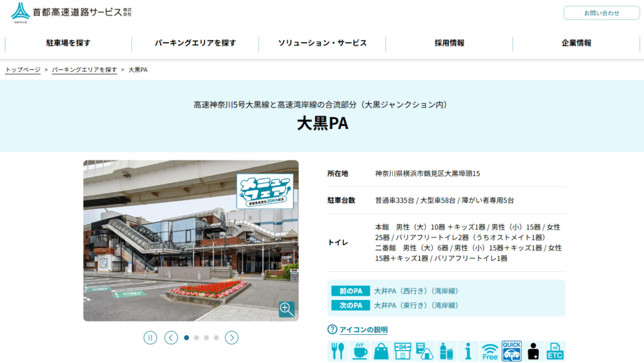The width and height of the screenshot is (644, 363).
Task: Open the 大井PA（西行き） previous PA link
Action: click(416, 291)
